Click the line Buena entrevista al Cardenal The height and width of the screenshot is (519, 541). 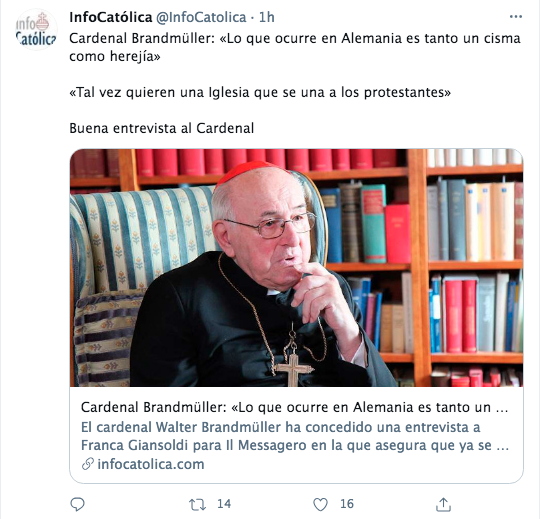[x=161, y=128]
